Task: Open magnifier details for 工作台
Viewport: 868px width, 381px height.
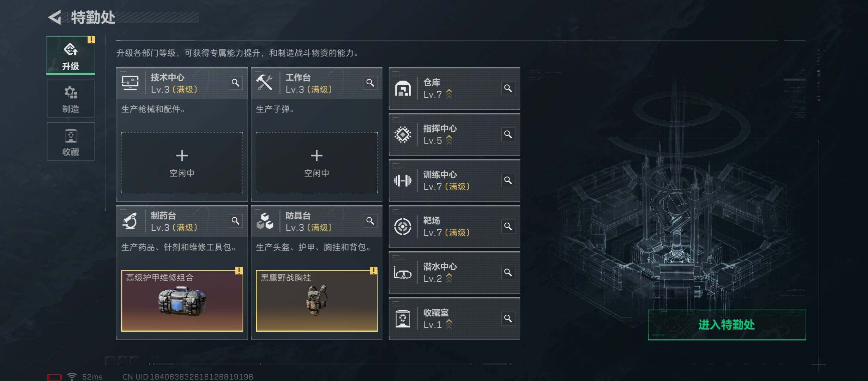Action: (x=370, y=83)
